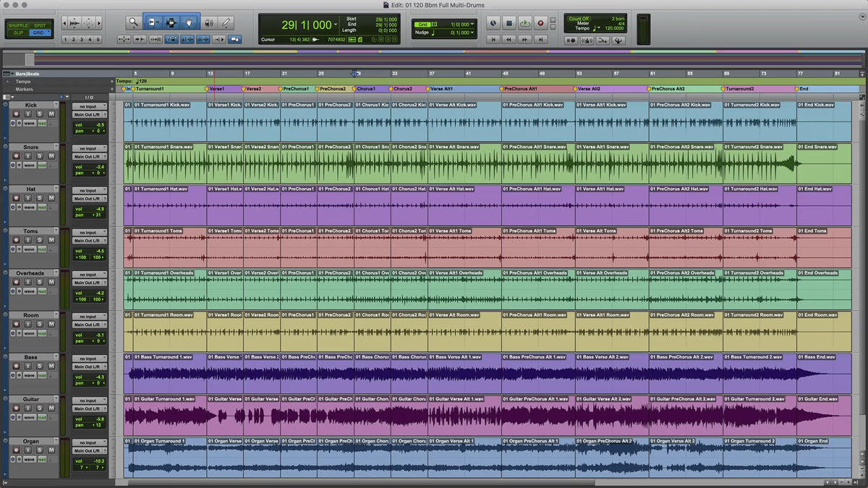Image resolution: width=868 pixels, height=488 pixels.
Task: Open Snare track 'no input' selector
Action: [x=89, y=149]
